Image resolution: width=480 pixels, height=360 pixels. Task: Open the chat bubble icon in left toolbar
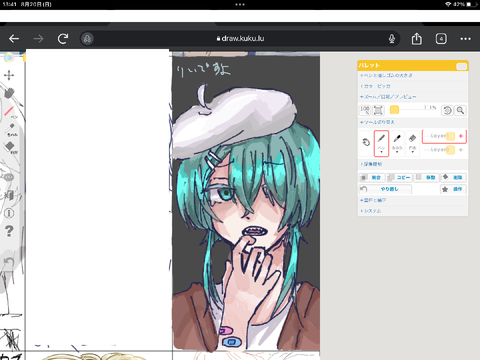tap(9, 177)
